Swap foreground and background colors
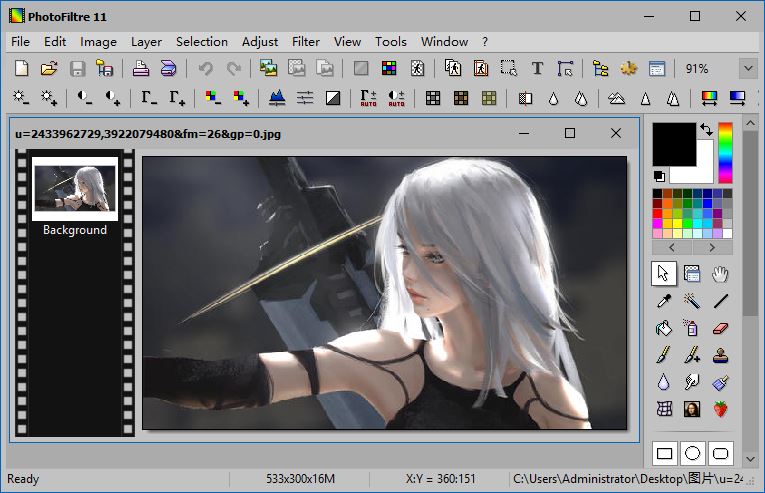The width and height of the screenshot is (765, 493). 706,129
